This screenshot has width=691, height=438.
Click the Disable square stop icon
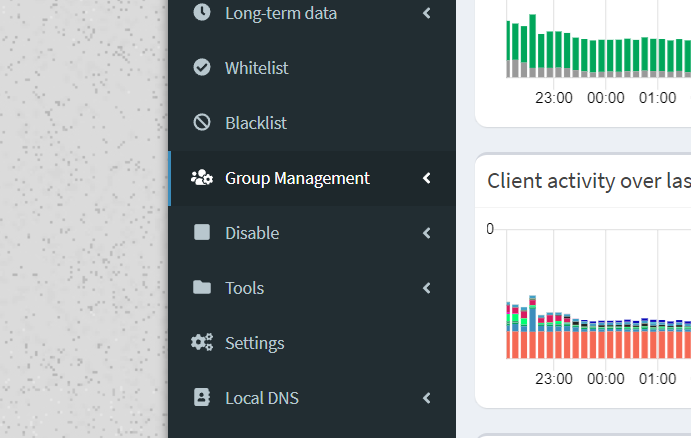pyautogui.click(x=202, y=233)
